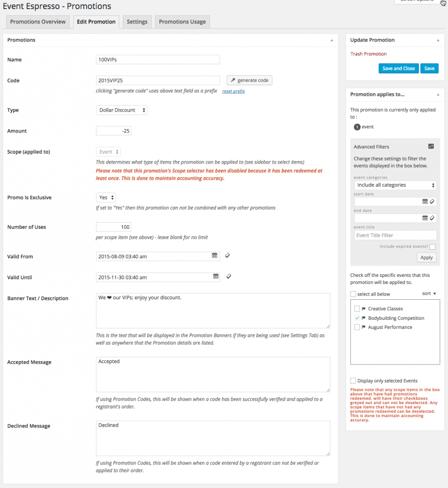Click the generate code button
Screen dimensions: 448x488
[x=249, y=80]
